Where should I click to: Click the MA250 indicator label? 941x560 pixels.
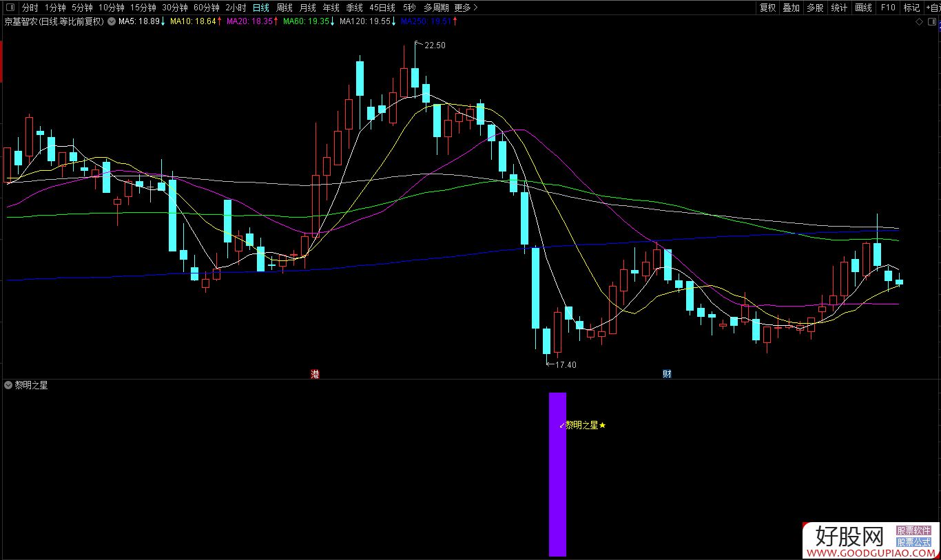coord(429,21)
